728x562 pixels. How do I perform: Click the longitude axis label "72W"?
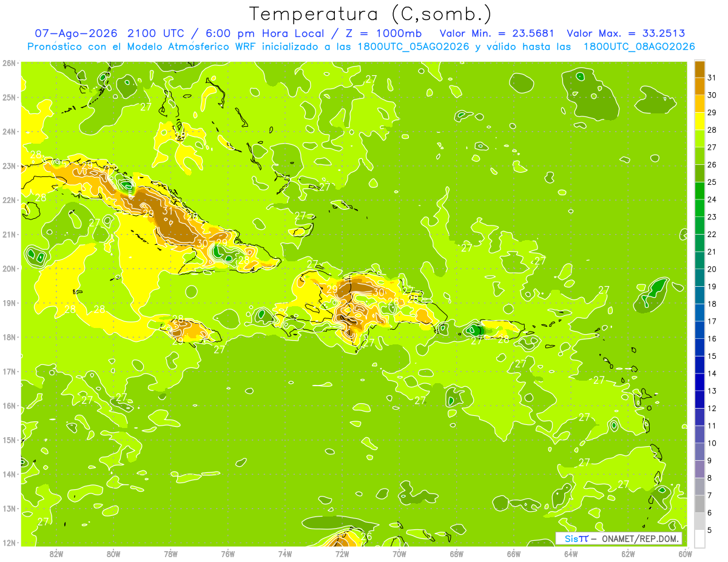[x=342, y=554]
